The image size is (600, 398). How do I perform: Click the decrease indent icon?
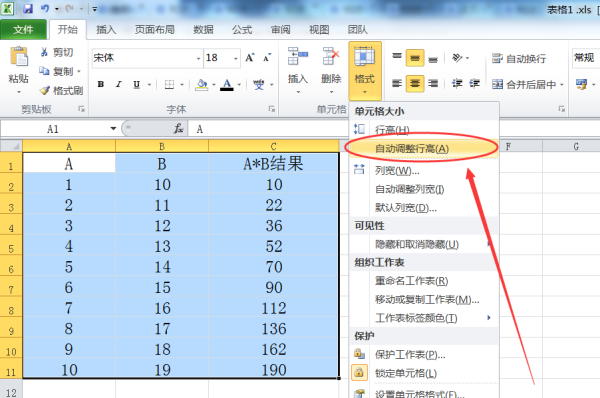point(457,83)
